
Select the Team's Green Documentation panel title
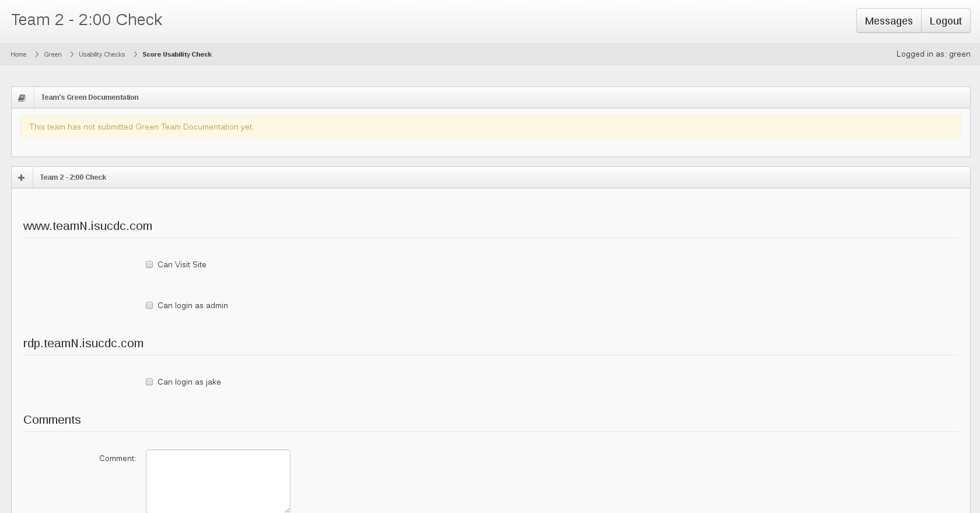[x=90, y=97]
